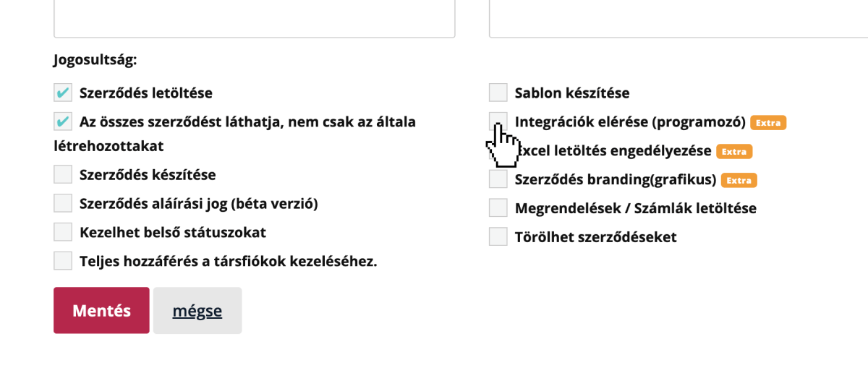Uncheck Az összes szerződést láthatja checkbox
This screenshot has width=868, height=373.
[x=63, y=121]
